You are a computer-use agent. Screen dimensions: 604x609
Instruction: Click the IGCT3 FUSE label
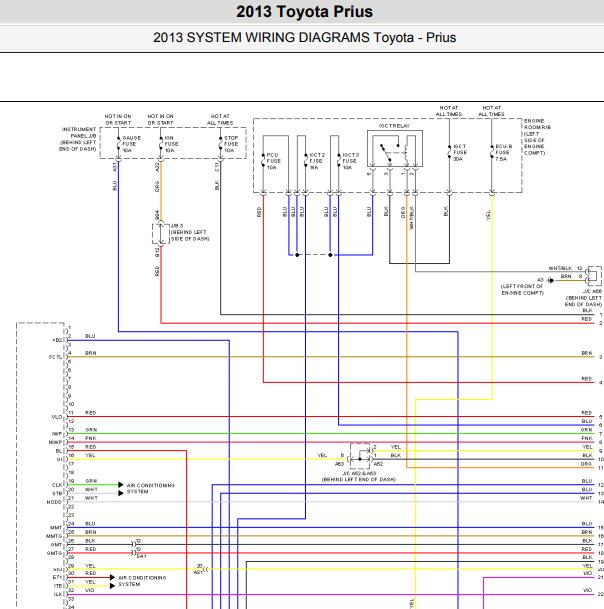tap(351, 161)
